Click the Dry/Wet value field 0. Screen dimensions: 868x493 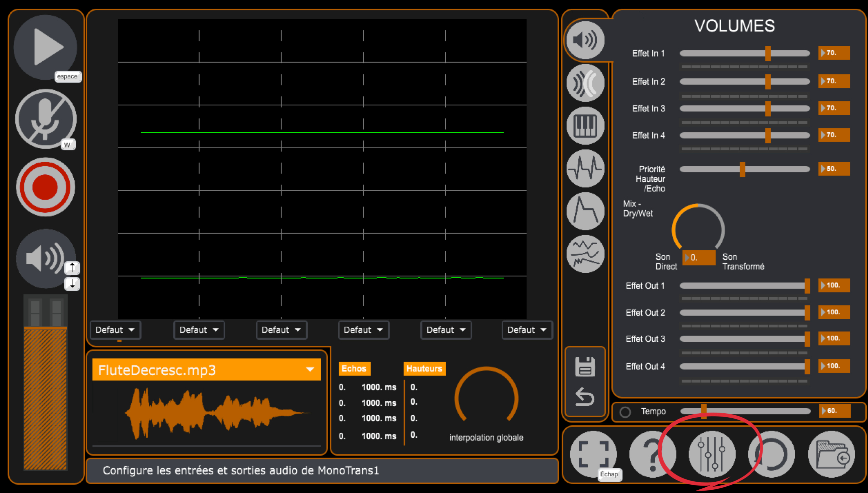pyautogui.click(x=699, y=258)
